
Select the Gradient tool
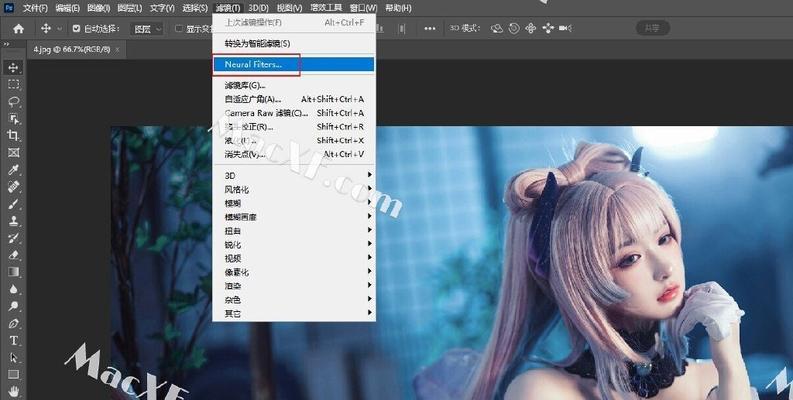pos(14,272)
